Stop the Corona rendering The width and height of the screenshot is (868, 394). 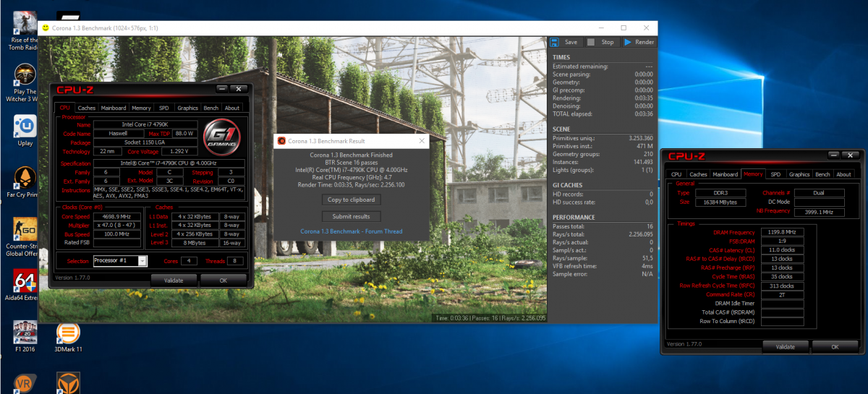[x=600, y=42]
